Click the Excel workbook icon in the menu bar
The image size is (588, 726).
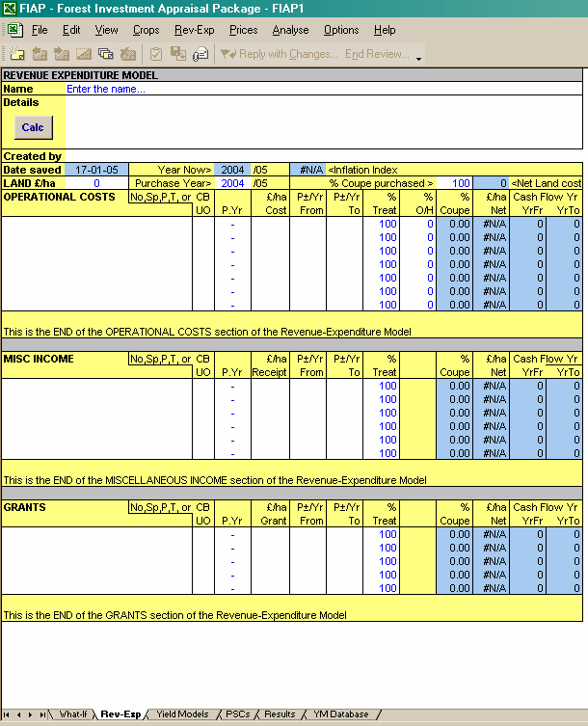point(14,30)
